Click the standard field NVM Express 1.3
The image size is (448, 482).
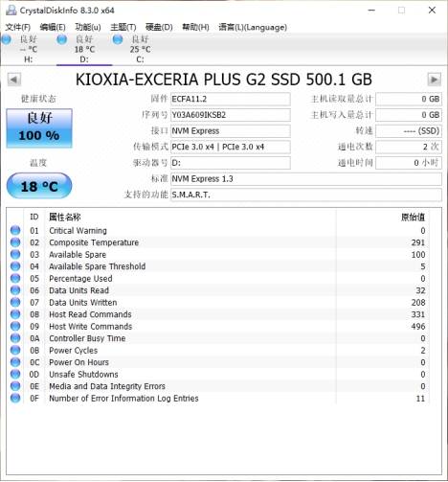(306, 179)
